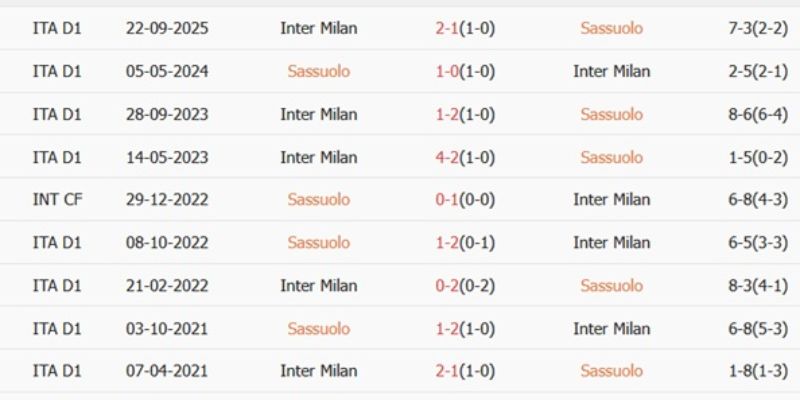
Task: Click Sassuolo in the INT CF match row
Action: click(x=318, y=200)
